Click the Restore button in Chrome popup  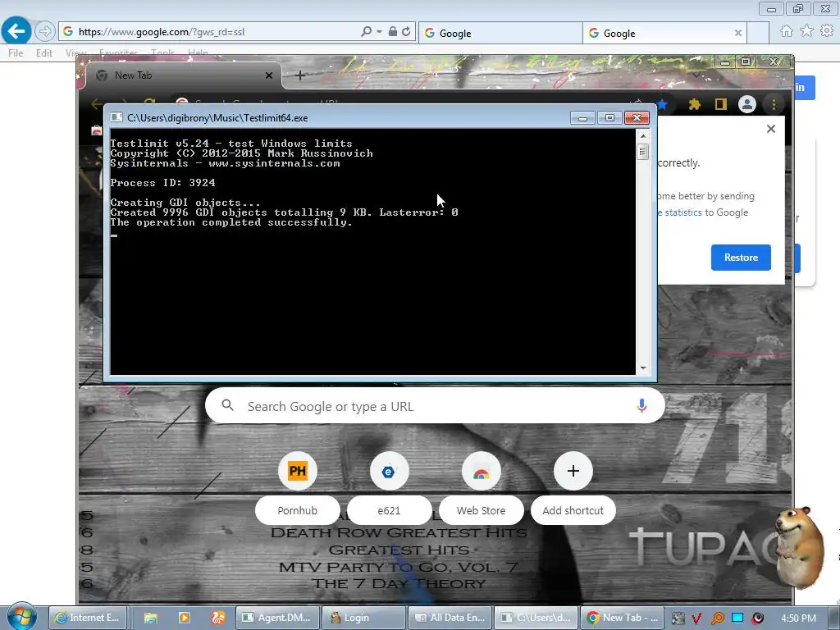(x=741, y=258)
